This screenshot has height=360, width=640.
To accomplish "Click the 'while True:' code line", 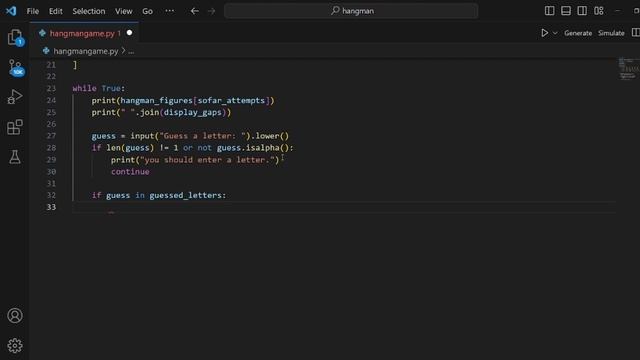I will (98, 88).
